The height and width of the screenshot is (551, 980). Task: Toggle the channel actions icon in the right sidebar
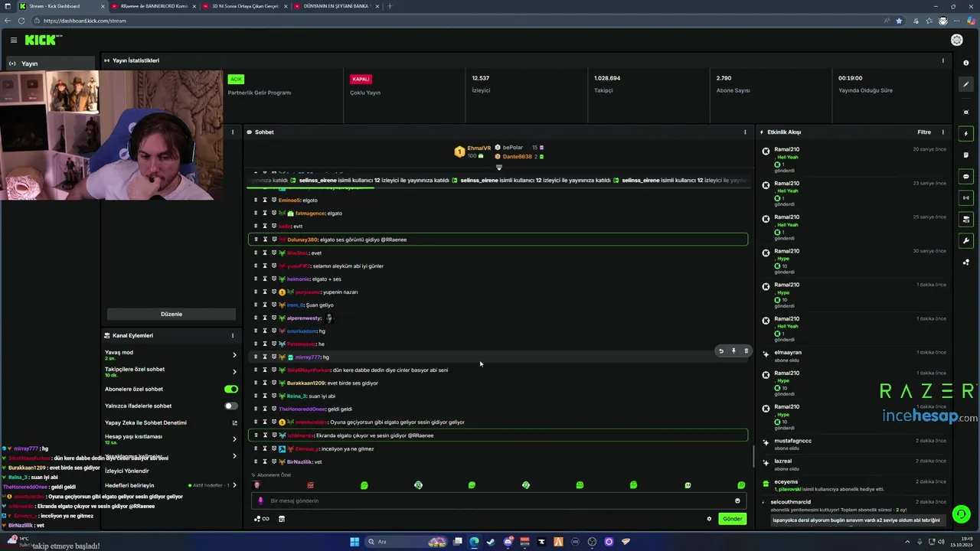(966, 220)
